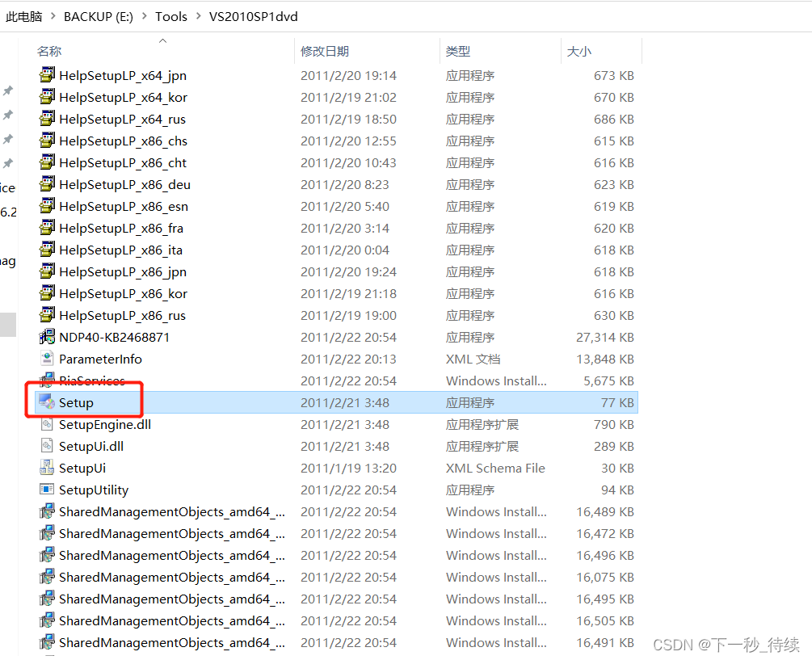Click the HelpSetupLP_x86_jpn file icon

(x=47, y=271)
